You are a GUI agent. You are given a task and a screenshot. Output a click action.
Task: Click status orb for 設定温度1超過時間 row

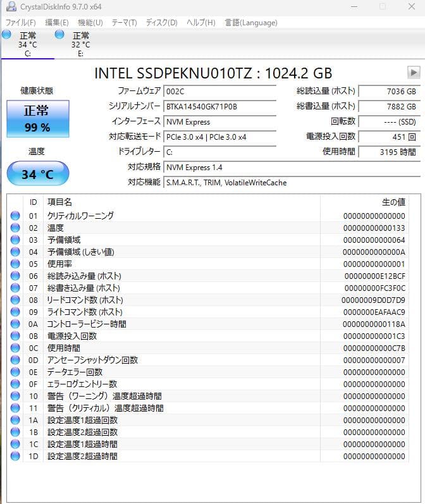tap(15, 444)
